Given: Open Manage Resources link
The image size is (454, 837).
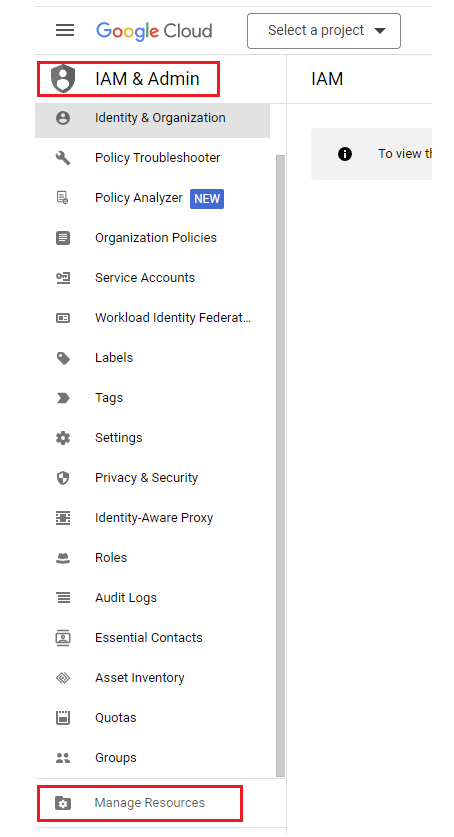Looking at the screenshot, I should (149, 803).
